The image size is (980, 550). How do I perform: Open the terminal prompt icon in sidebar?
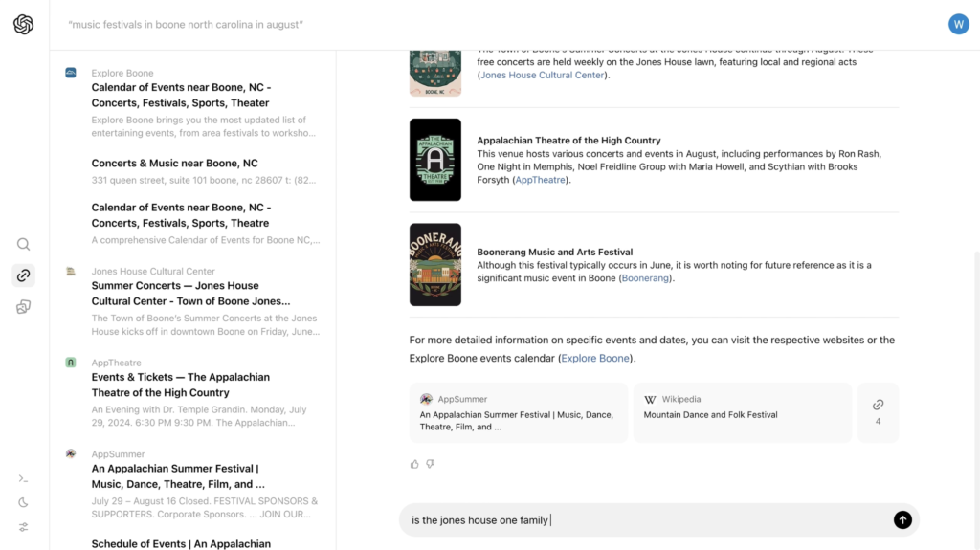click(23, 479)
